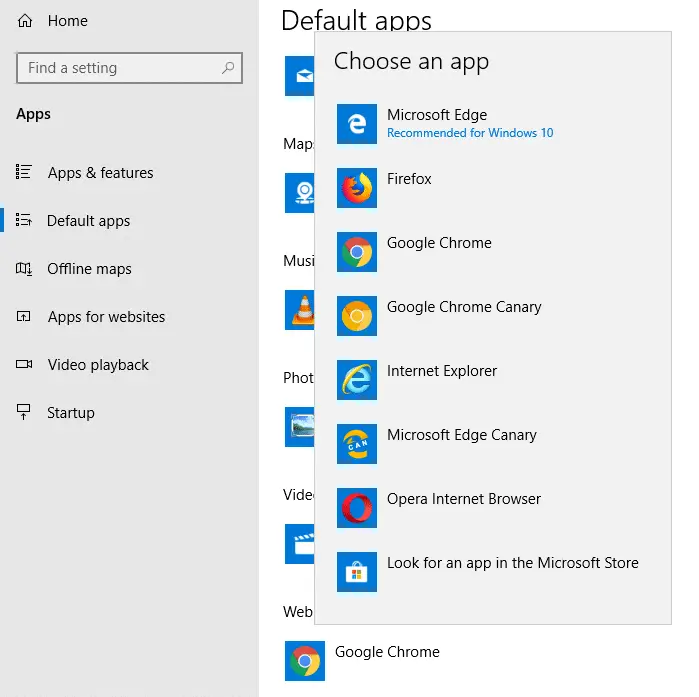
Task: Click the Maps app icon
Action: tap(300, 193)
